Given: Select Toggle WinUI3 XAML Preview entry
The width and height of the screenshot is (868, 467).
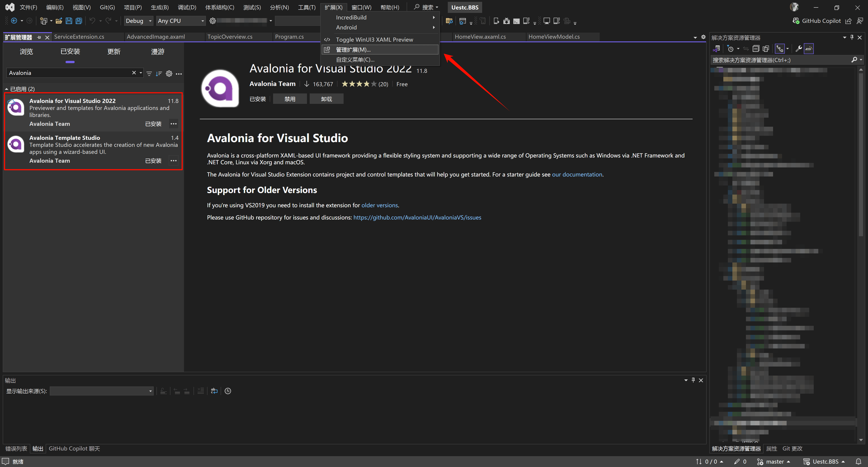Looking at the screenshot, I should click(x=380, y=39).
